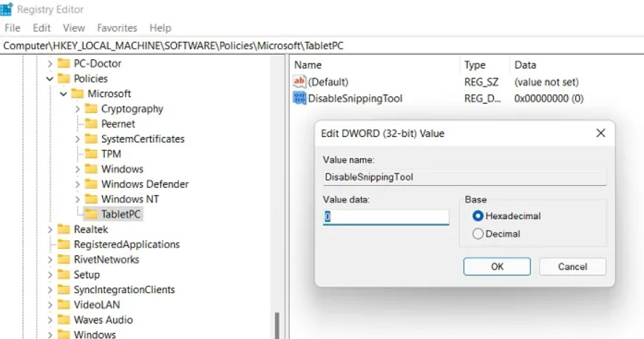Click the Registry Editor app icon in title bar

[x=7, y=10]
